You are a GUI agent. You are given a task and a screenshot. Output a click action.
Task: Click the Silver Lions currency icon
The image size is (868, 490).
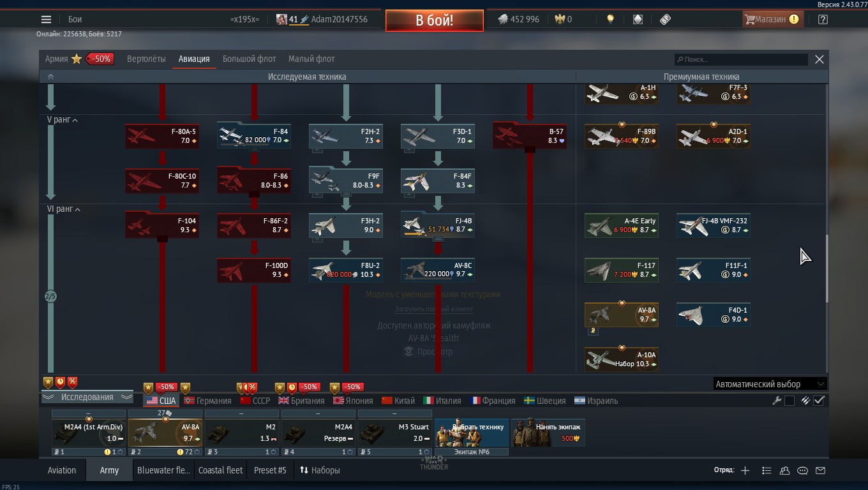click(x=503, y=19)
